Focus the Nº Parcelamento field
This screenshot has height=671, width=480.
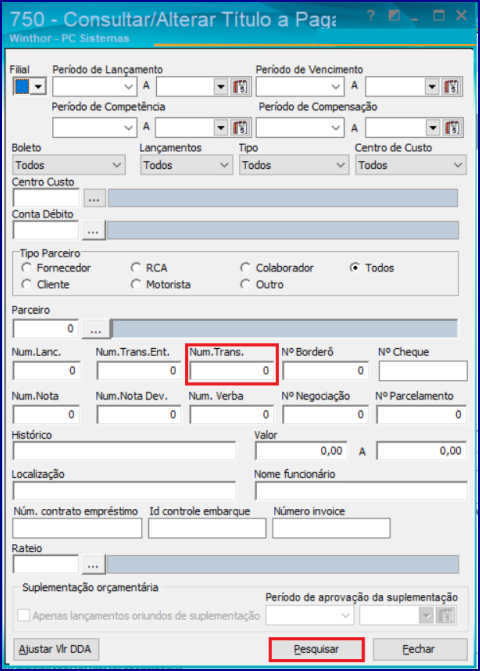coord(421,415)
